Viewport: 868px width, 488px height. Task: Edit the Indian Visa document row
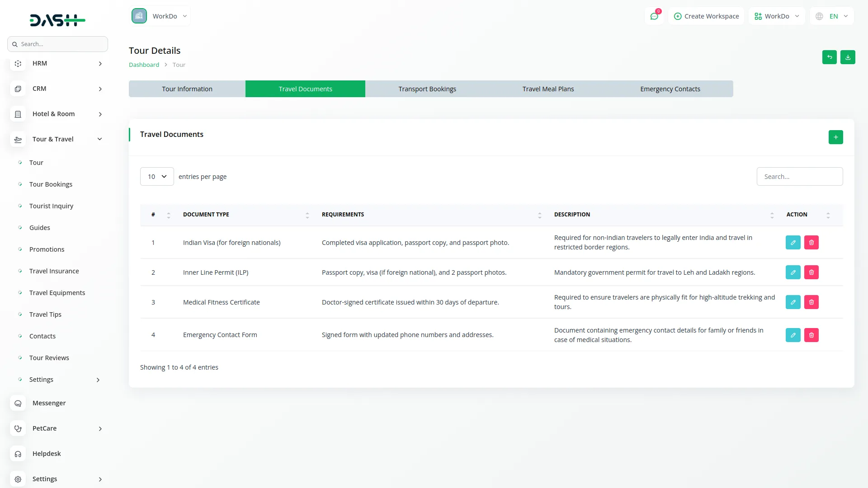(x=793, y=243)
